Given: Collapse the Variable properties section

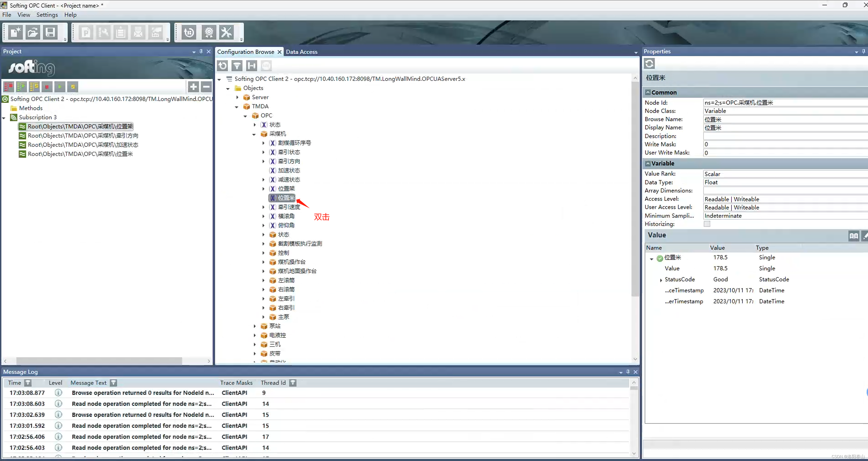Looking at the screenshot, I should (648, 163).
